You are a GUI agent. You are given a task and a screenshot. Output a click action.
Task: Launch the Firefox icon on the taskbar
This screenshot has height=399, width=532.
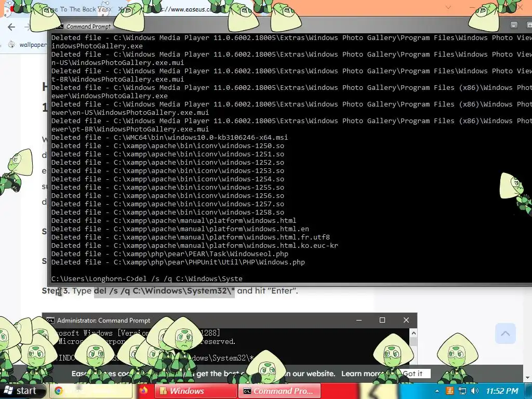coord(144,391)
